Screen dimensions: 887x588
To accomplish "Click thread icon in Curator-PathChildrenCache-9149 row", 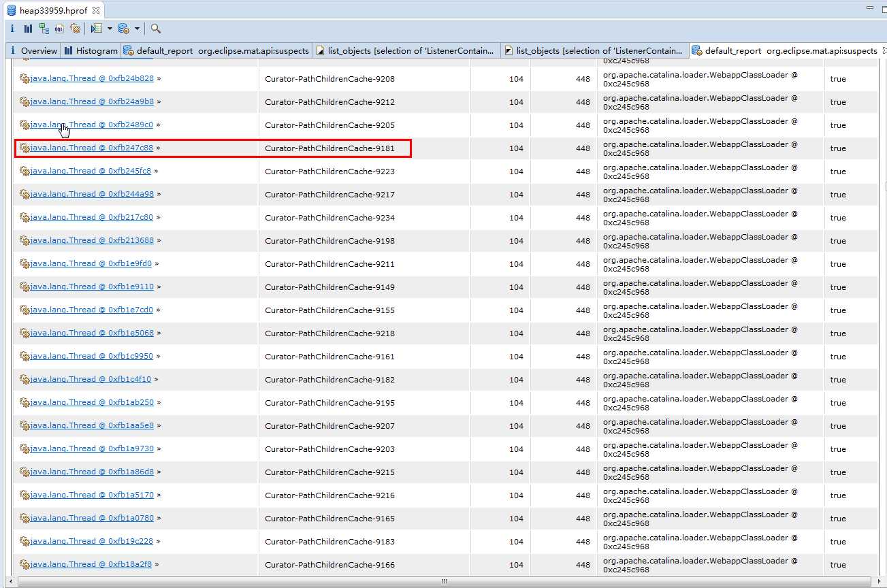I will 25,287.
